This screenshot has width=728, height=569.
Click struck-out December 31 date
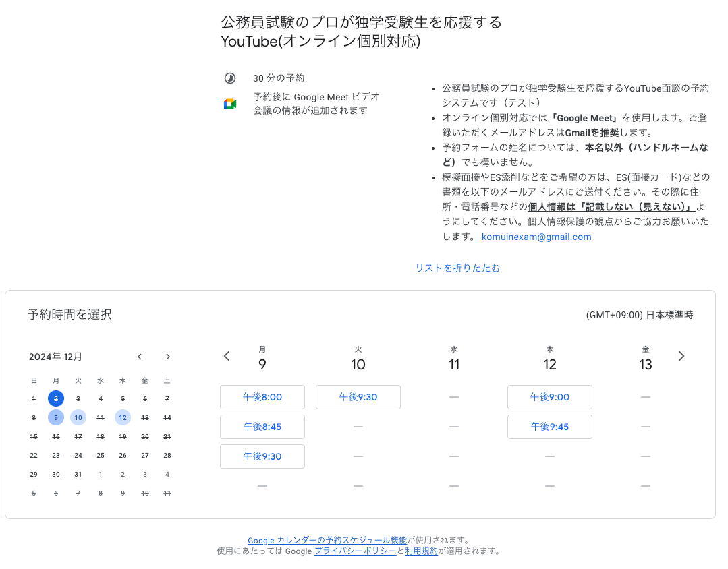pos(78,475)
